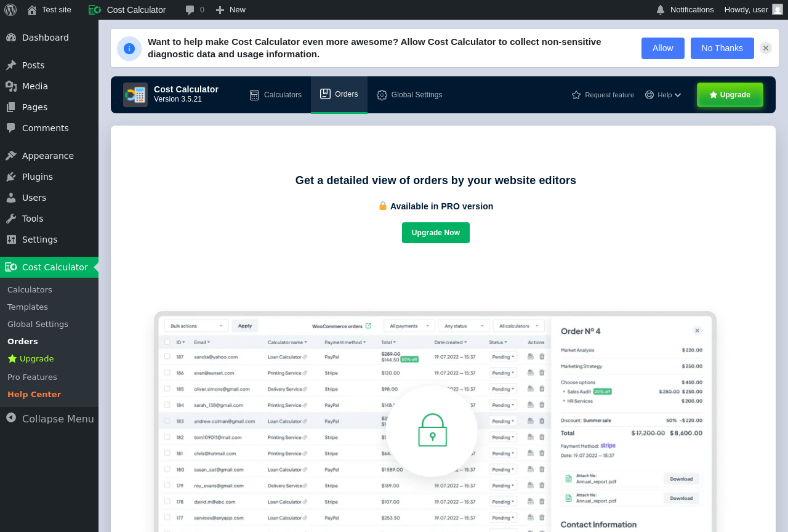This screenshot has height=532, width=788.
Task: Click the Upgrade button in header
Action: point(730,95)
